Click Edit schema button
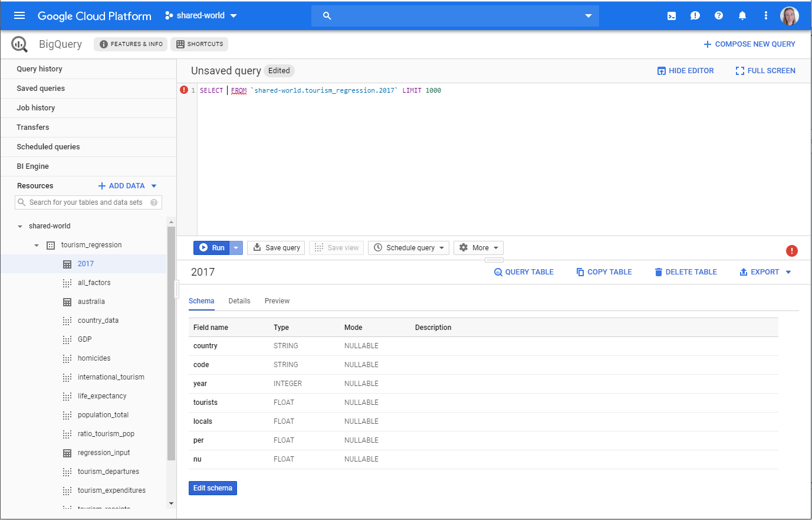812x520 pixels. (x=213, y=488)
